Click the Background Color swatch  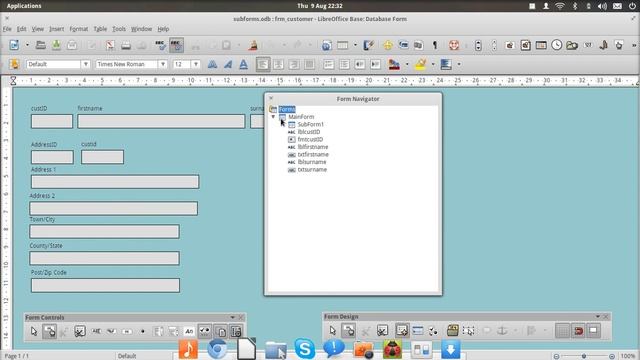446,64
